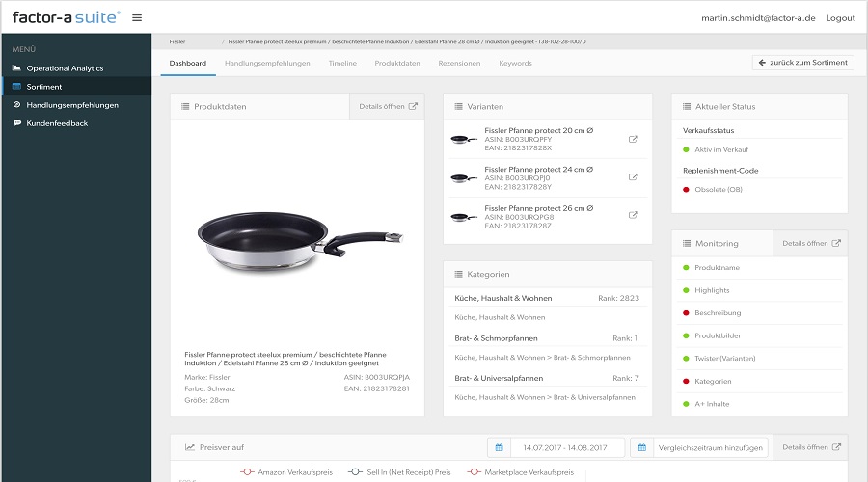Click Vergleichszeitraum hinzufügen field

pos(710,447)
